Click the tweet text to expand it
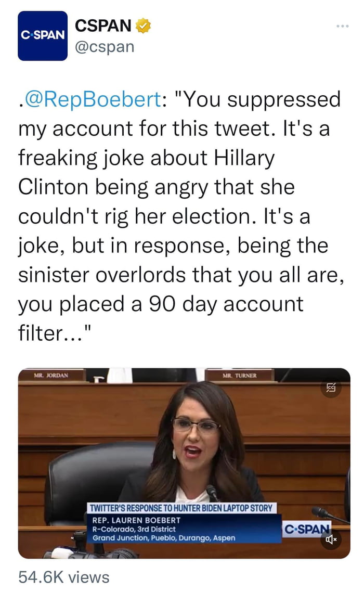This screenshot has height=592, width=364. point(177,216)
